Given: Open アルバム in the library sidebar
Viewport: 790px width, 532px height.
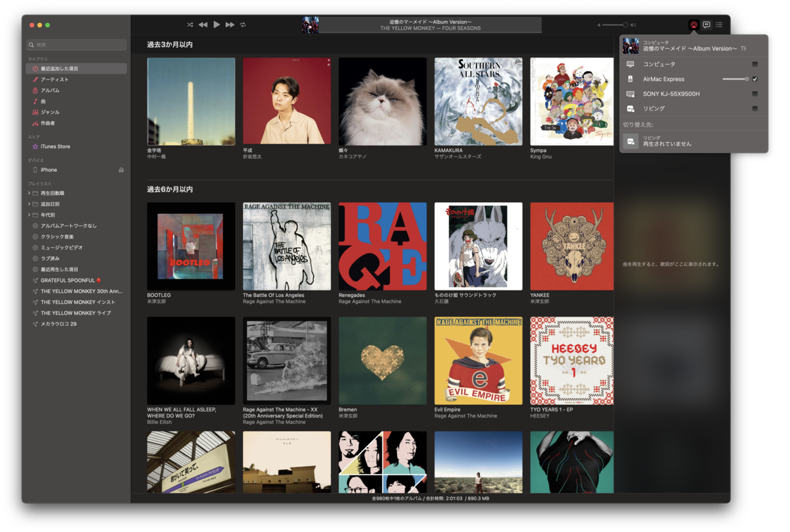Looking at the screenshot, I should coord(50,90).
